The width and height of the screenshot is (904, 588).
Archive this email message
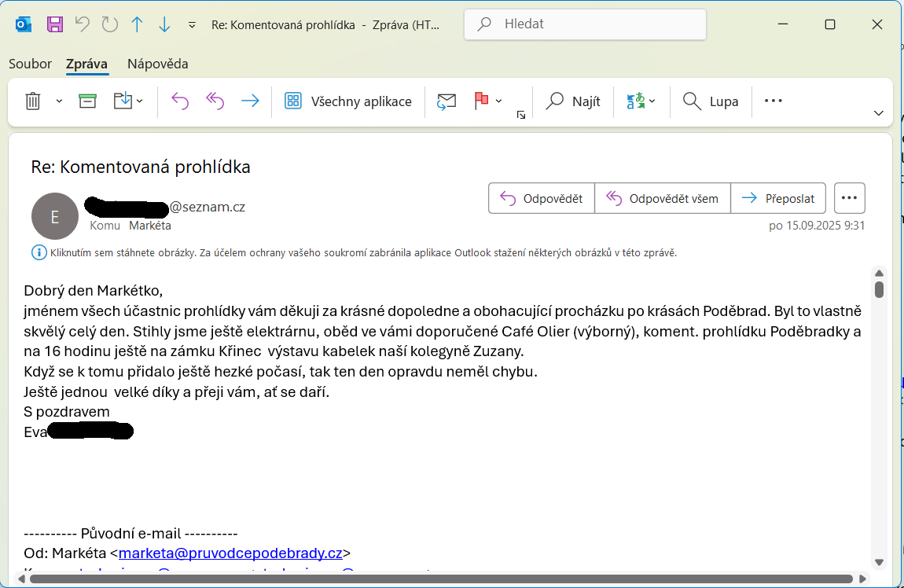[x=87, y=101]
